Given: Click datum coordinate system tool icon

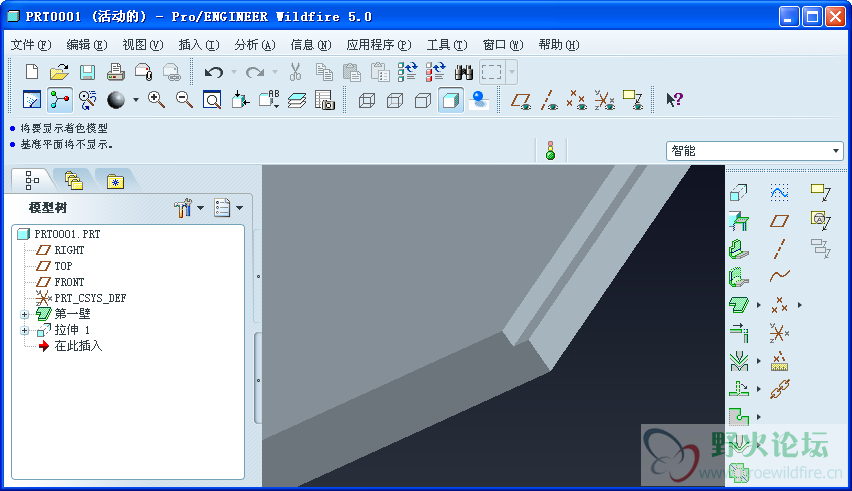Looking at the screenshot, I should (x=779, y=332).
